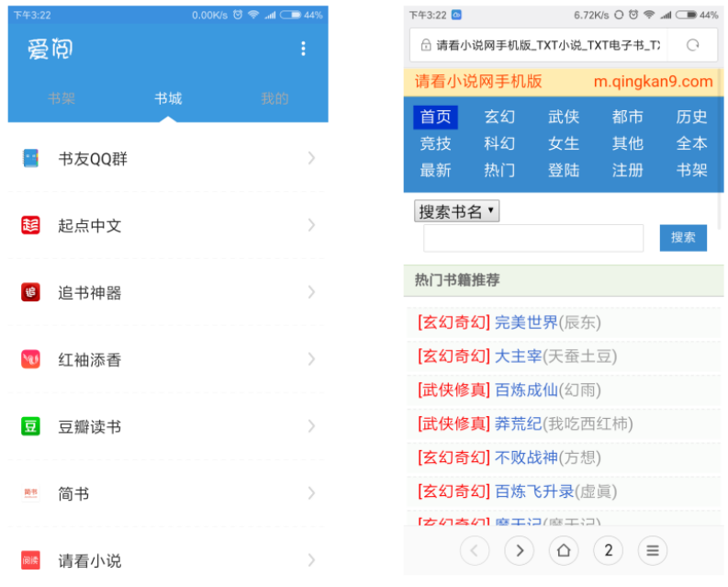Tap the battery indicator in the 爱阅 status bar
The image size is (728, 587).
click(291, 15)
